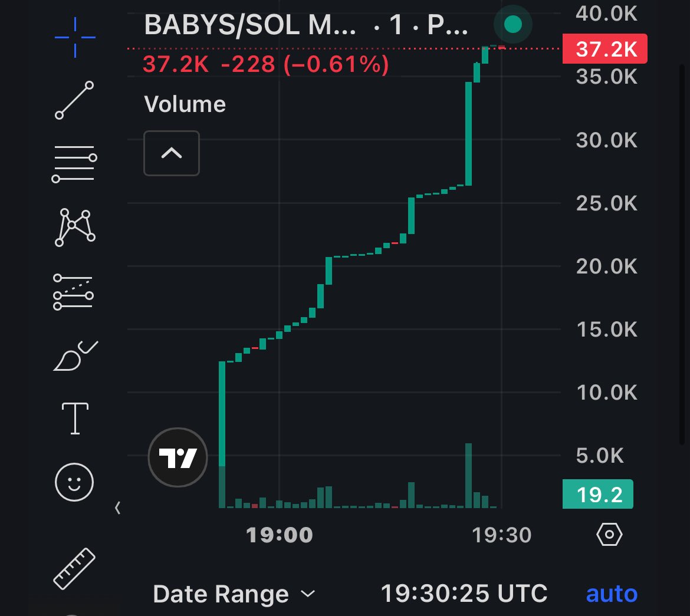
Task: Select the text annotation tool
Action: click(75, 419)
